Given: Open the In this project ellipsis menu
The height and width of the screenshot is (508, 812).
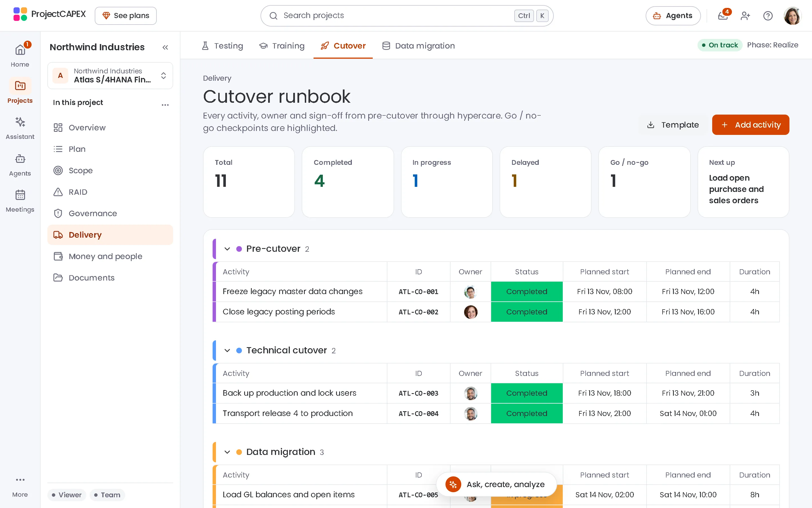Looking at the screenshot, I should tap(165, 104).
